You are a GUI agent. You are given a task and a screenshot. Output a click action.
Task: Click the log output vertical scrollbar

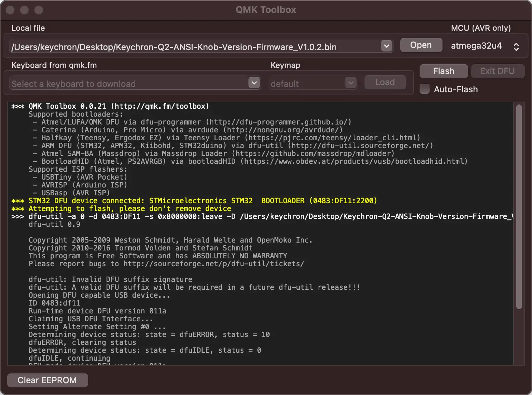tap(519, 206)
